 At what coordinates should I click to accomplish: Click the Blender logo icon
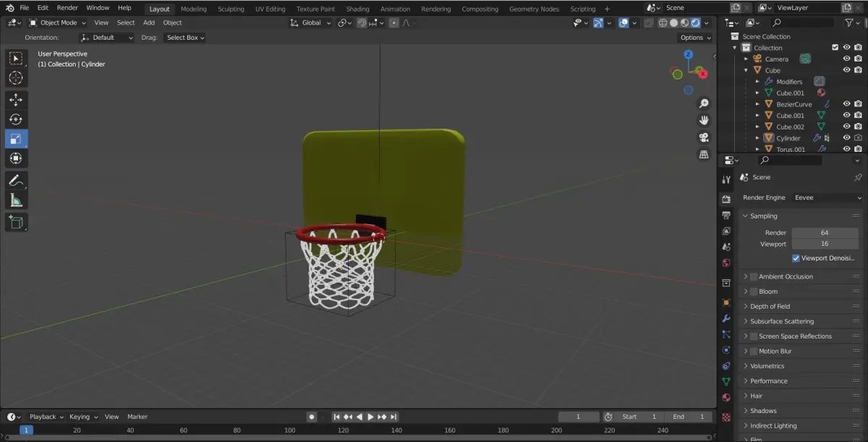pos(9,8)
